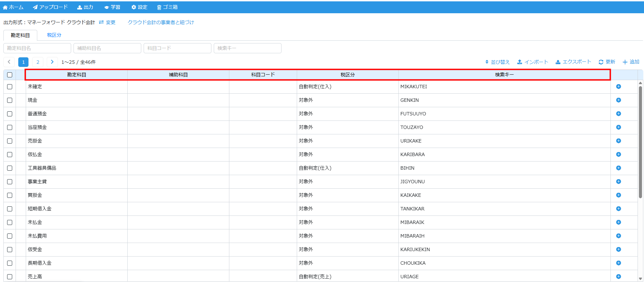
Task: Click the blue plus icon in 未確定 row
Action: pos(618,87)
